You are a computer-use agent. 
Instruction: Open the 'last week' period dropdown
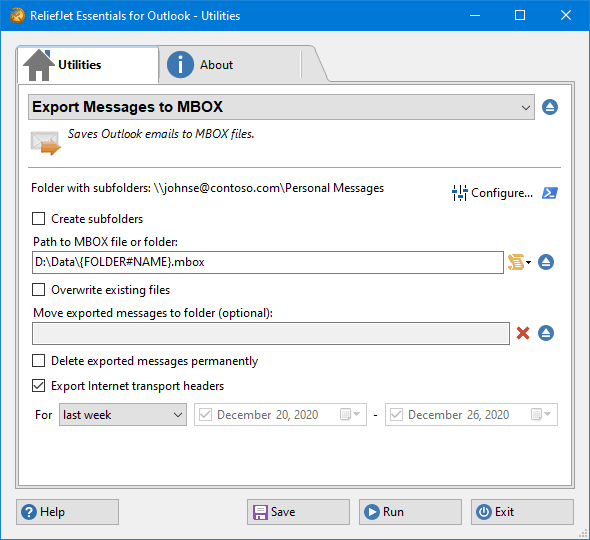coord(123,415)
